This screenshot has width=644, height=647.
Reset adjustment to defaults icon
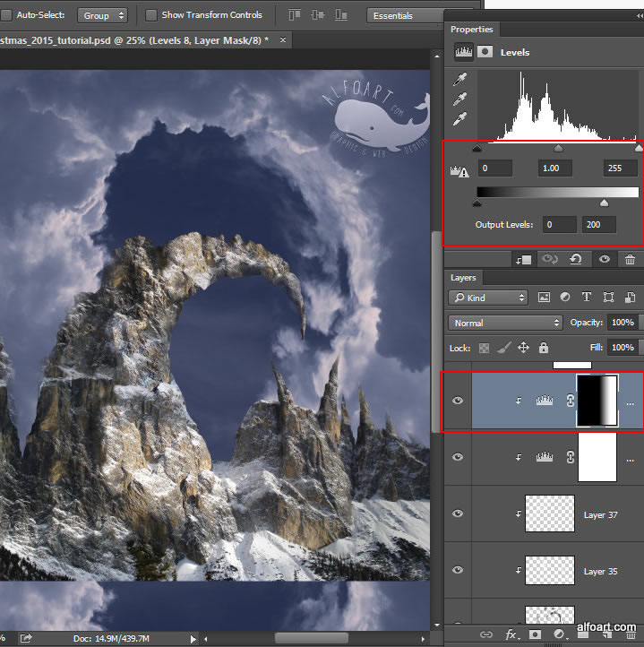point(578,259)
